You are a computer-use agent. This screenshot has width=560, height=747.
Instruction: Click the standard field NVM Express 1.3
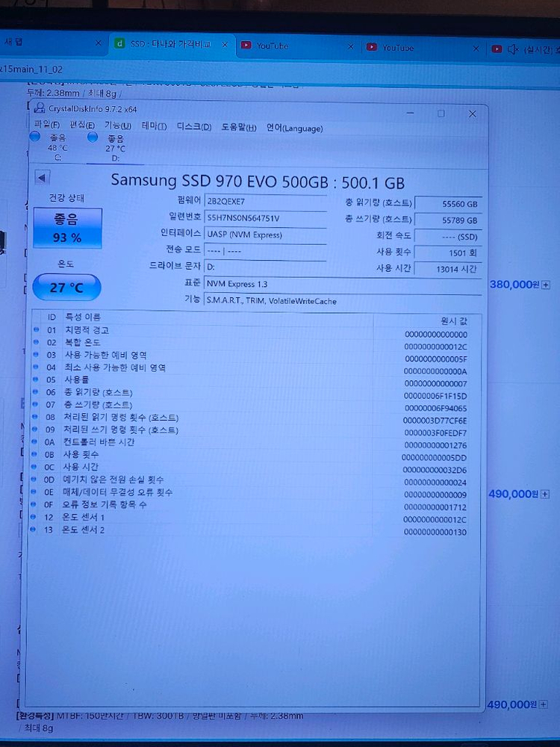(343, 284)
